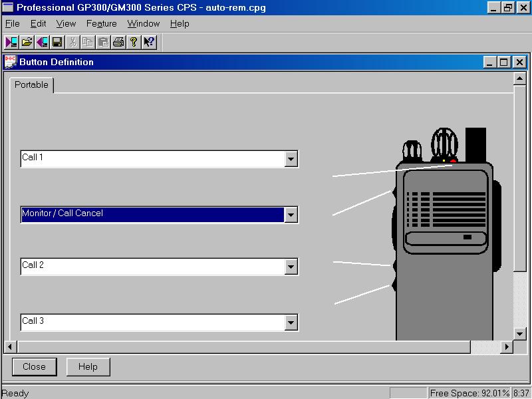The image size is (532, 399).
Task: Click the Free Space status bar entry
Action: click(x=469, y=393)
